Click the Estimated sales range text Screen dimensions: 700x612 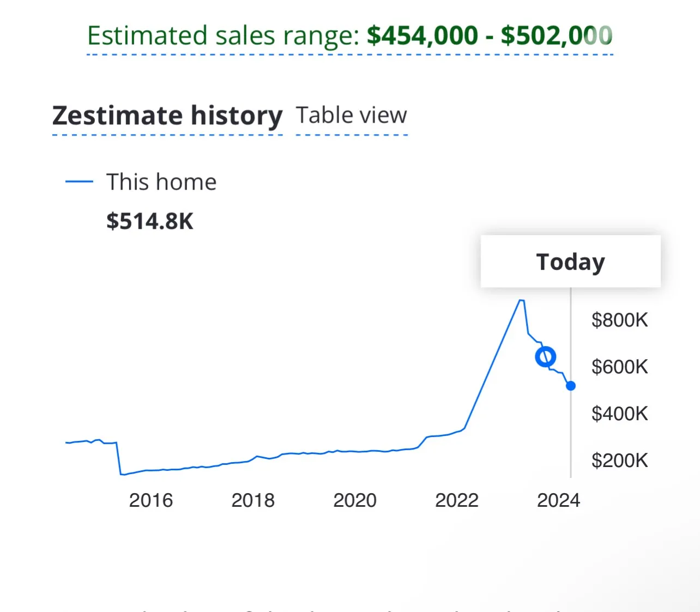click(222, 36)
